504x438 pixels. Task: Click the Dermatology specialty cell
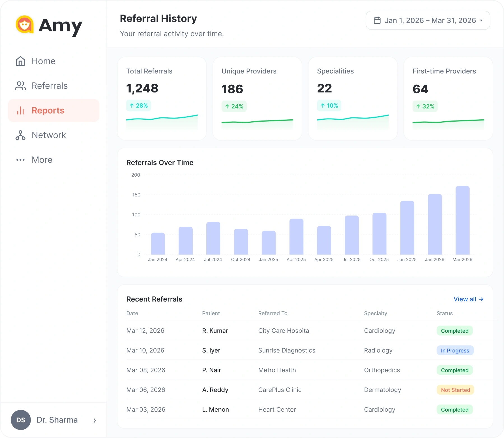(382, 390)
